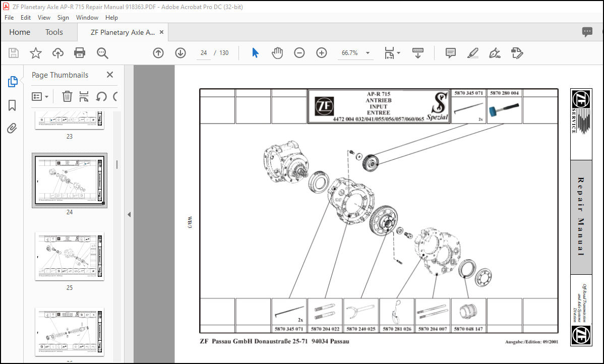Add a sticky note comment
Viewport: 604px width, 364px height.
(x=451, y=53)
